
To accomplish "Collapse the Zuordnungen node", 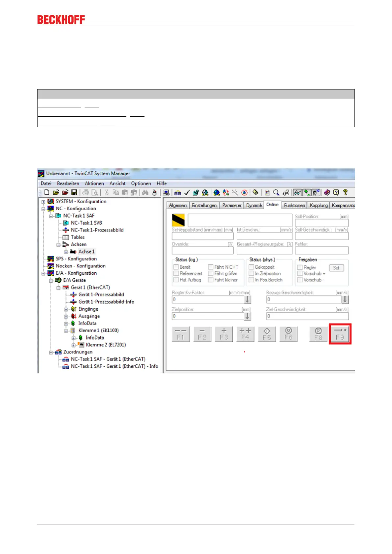I will pyautogui.click(x=51, y=352).
